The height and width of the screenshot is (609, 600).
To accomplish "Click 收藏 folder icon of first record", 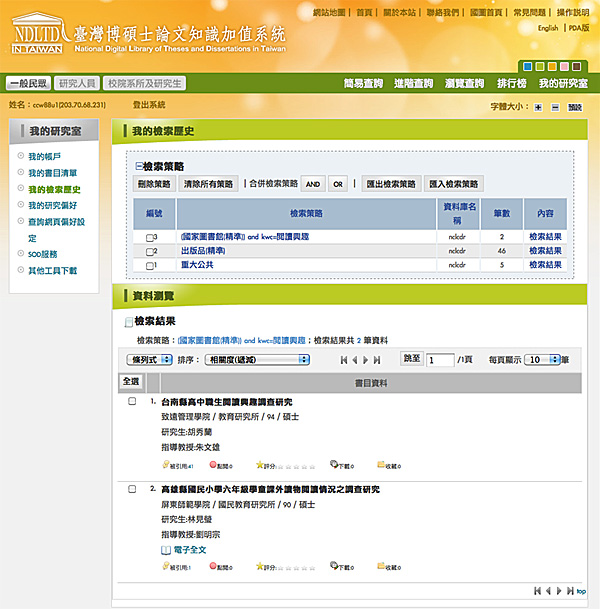I will click(x=381, y=465).
